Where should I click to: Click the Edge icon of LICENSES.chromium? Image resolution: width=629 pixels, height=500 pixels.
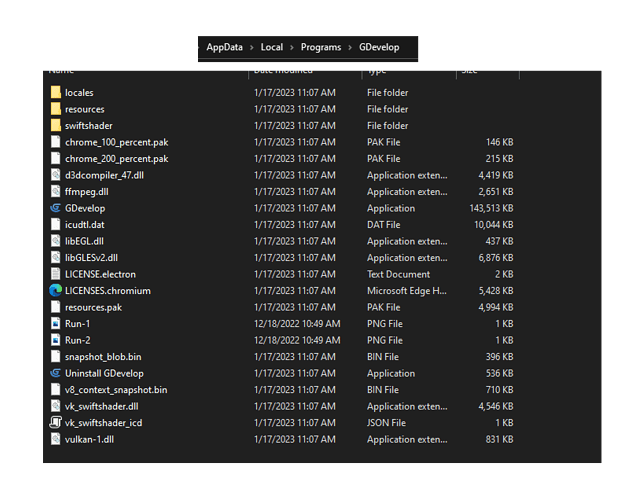[55, 290]
